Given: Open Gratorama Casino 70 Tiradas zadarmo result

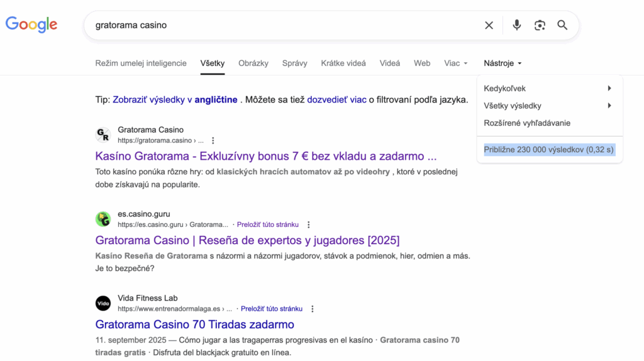Looking at the screenshot, I should coord(194,325).
